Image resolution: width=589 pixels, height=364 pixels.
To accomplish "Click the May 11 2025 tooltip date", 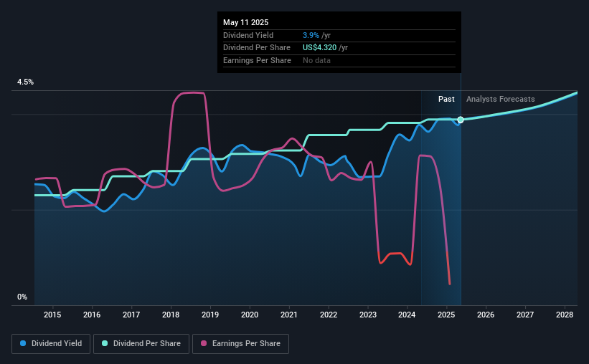I will [245, 22].
